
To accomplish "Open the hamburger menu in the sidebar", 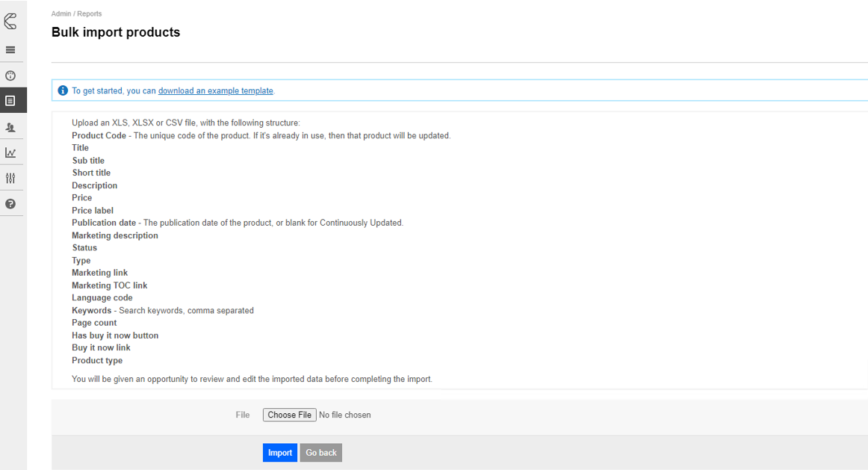I will tap(10, 50).
